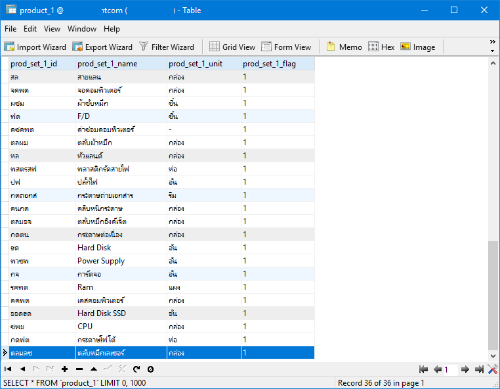Go to first record navigation icon
Image resolution: width=500 pixels, height=389 pixels.
8,369
